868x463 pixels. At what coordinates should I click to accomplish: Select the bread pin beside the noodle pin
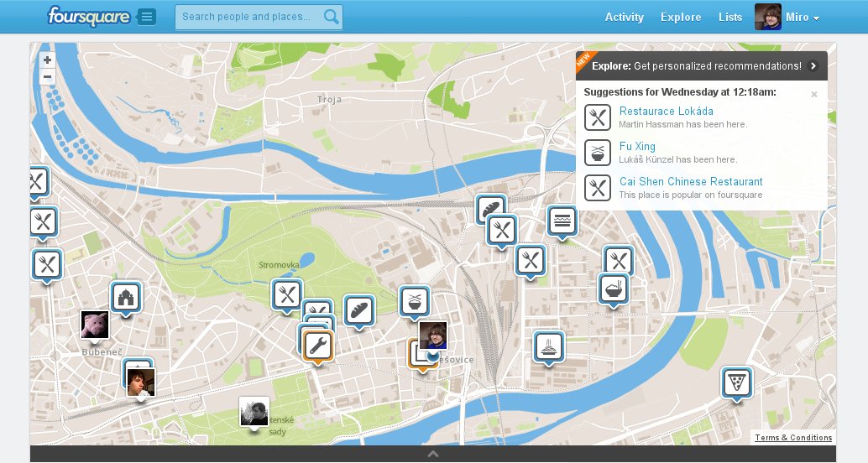[359, 310]
